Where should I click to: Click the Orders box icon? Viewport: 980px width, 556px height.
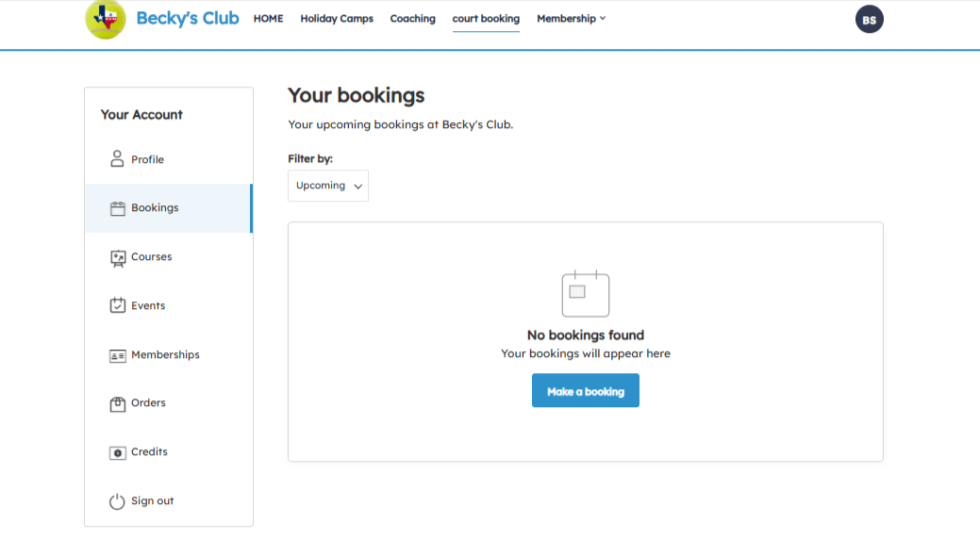click(x=117, y=403)
